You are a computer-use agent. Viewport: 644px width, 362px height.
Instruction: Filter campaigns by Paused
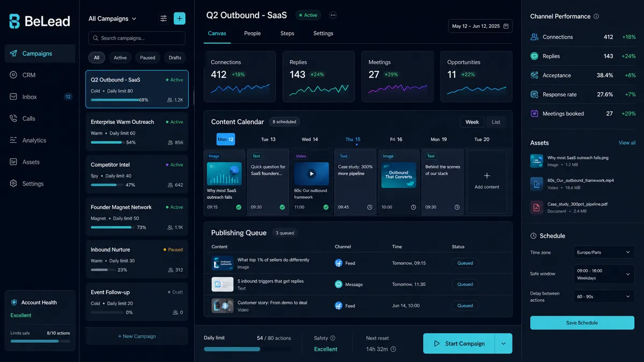[148, 58]
